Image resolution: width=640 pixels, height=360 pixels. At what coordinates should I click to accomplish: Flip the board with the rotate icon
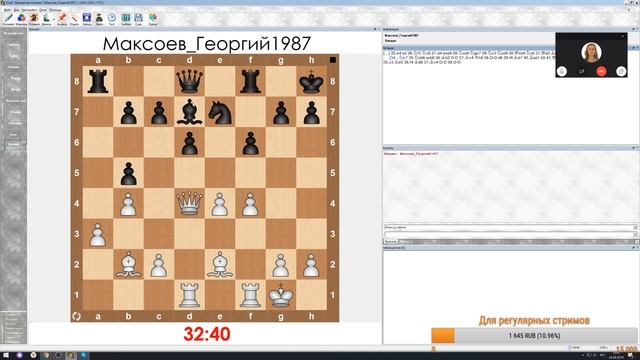(76, 316)
